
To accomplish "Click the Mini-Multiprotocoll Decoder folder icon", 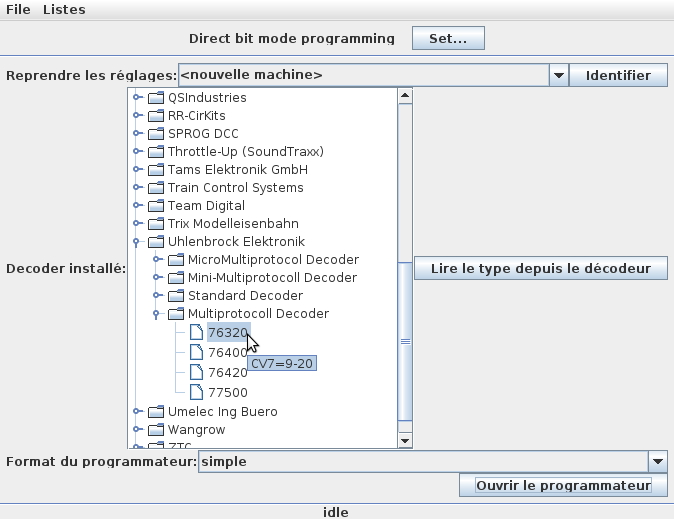I will point(176,278).
